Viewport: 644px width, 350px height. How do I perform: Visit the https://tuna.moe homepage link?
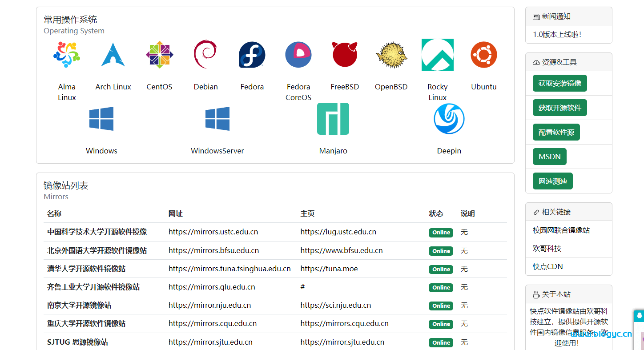tap(329, 269)
